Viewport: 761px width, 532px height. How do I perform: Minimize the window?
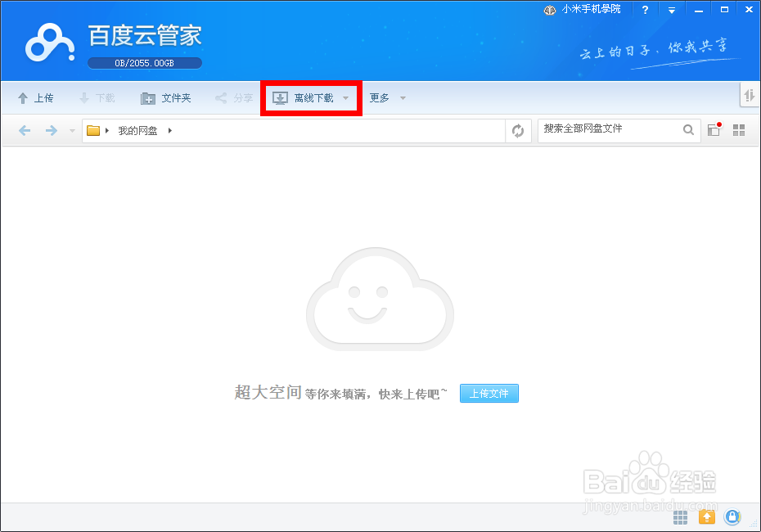[698, 10]
